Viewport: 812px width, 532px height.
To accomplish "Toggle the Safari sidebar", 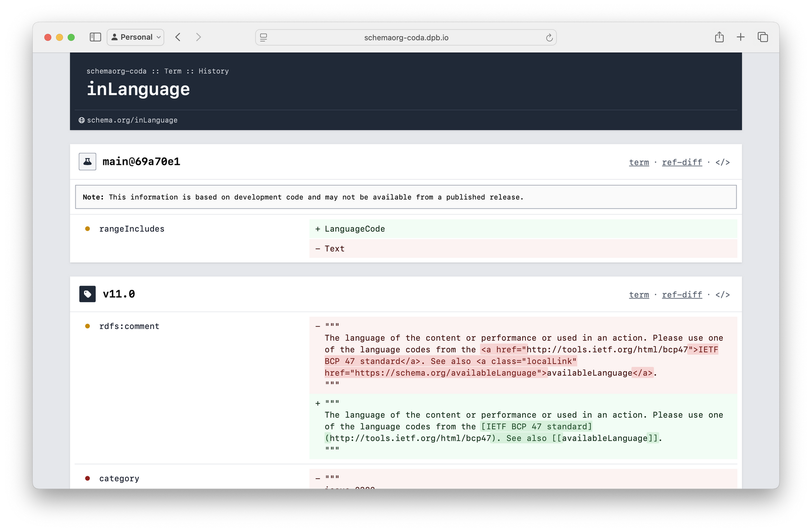I will click(95, 37).
